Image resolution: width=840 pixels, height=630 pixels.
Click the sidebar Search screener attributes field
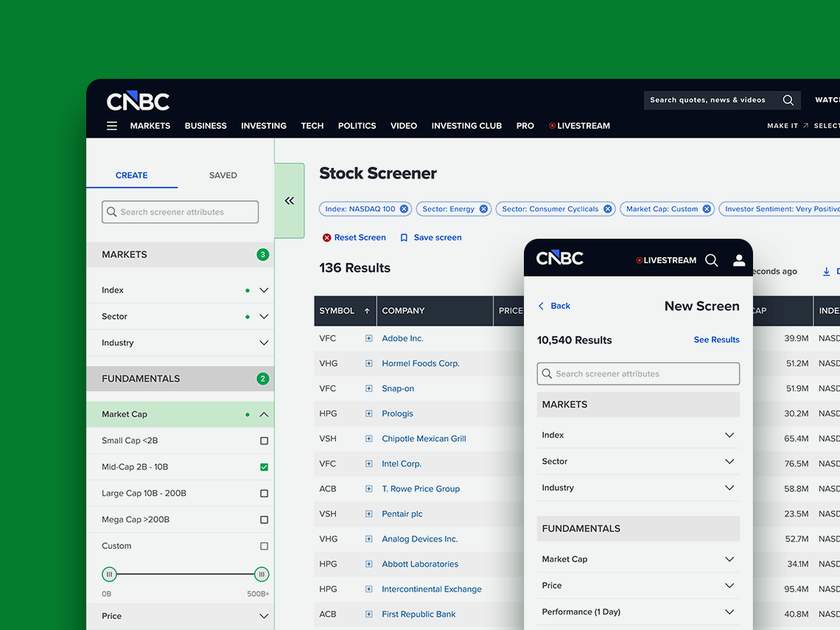[x=180, y=212]
